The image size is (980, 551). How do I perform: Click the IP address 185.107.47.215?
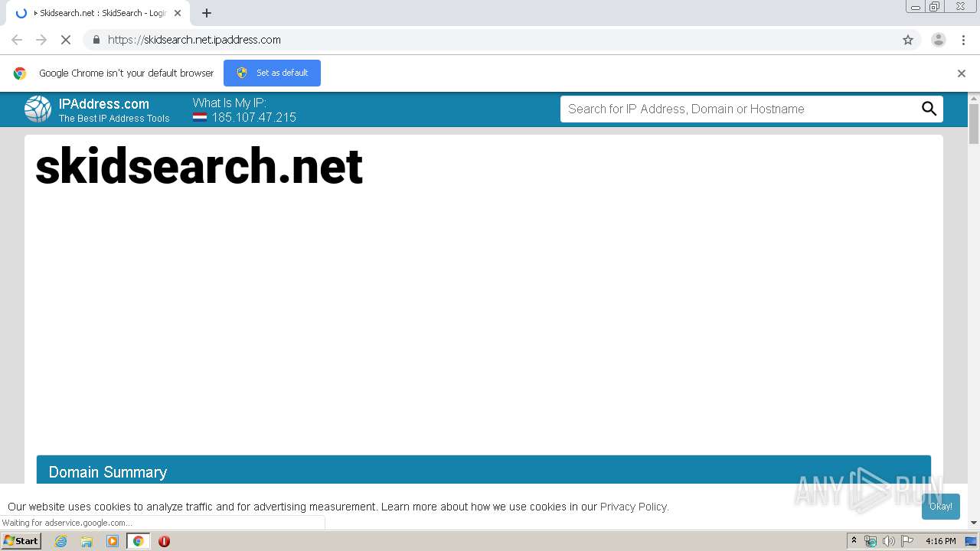[x=253, y=117]
